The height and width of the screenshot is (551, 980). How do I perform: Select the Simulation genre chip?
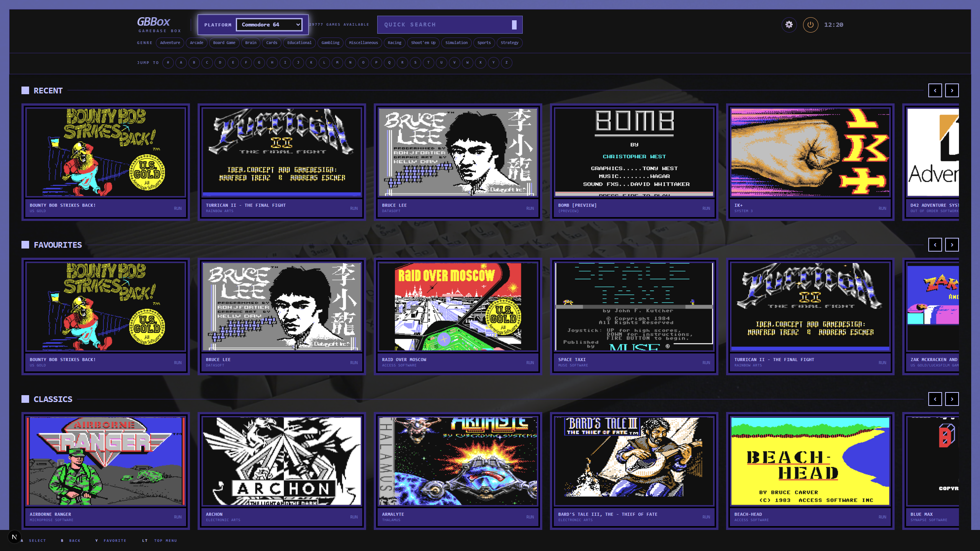click(456, 43)
